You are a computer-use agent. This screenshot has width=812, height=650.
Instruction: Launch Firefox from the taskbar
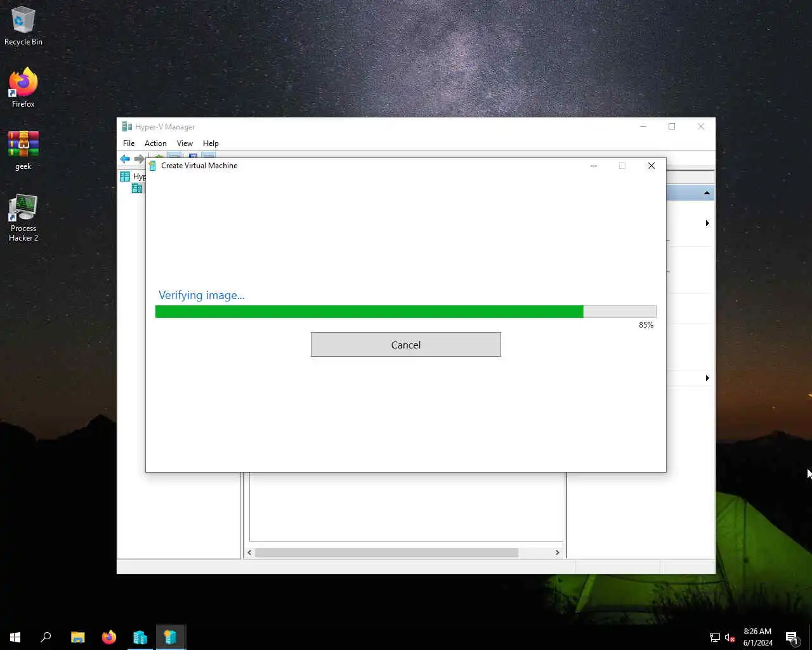(109, 637)
